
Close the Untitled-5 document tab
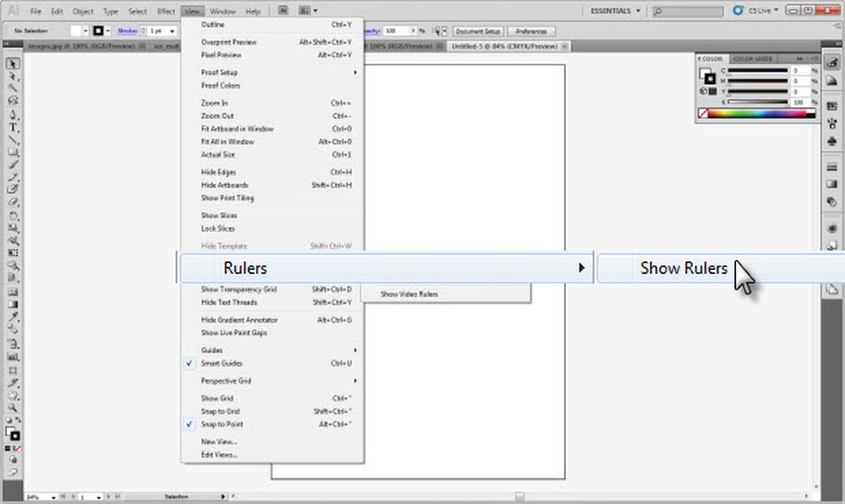565,46
